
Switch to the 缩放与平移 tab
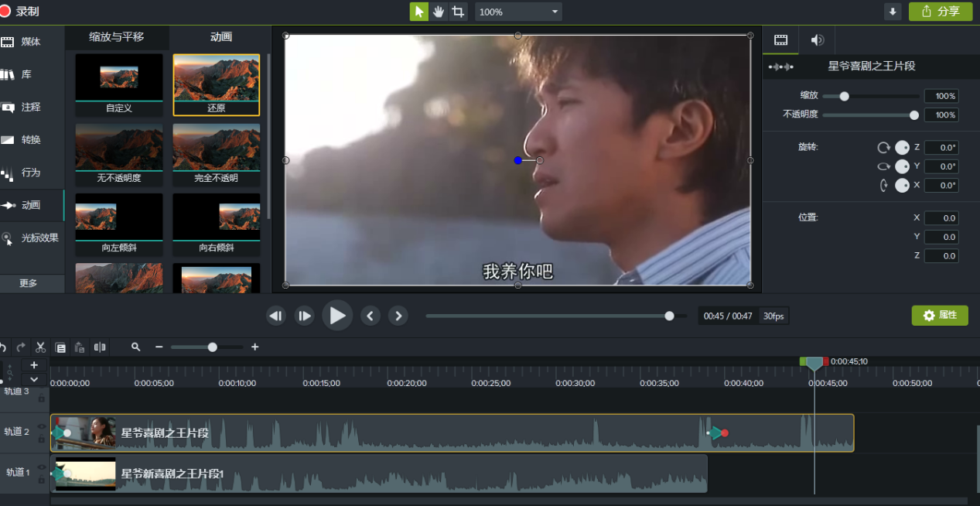coord(117,37)
